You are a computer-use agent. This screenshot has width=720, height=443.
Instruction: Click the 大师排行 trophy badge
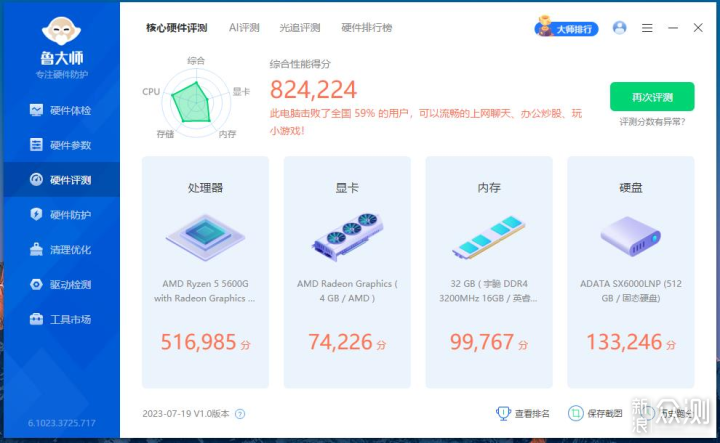click(566, 28)
